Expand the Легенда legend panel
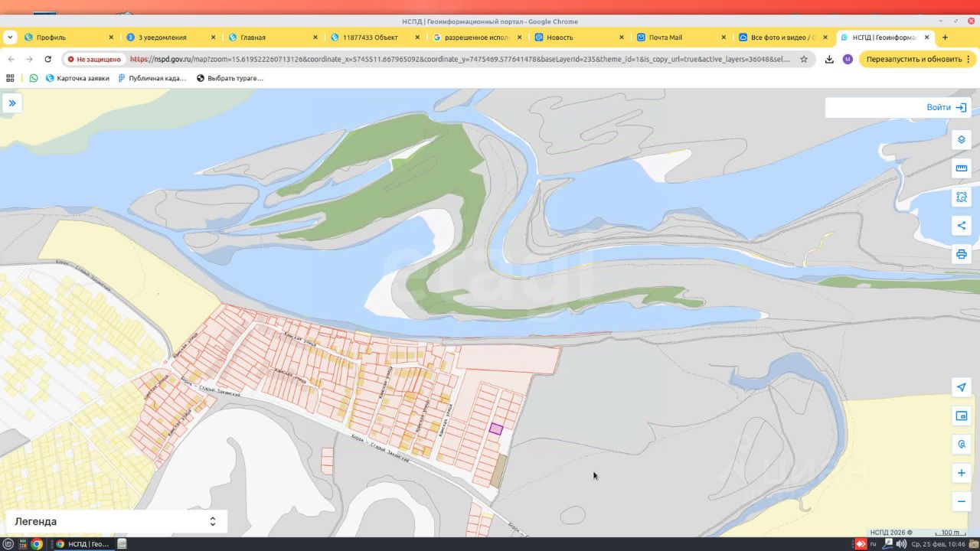This screenshot has height=551, width=980. point(116,521)
